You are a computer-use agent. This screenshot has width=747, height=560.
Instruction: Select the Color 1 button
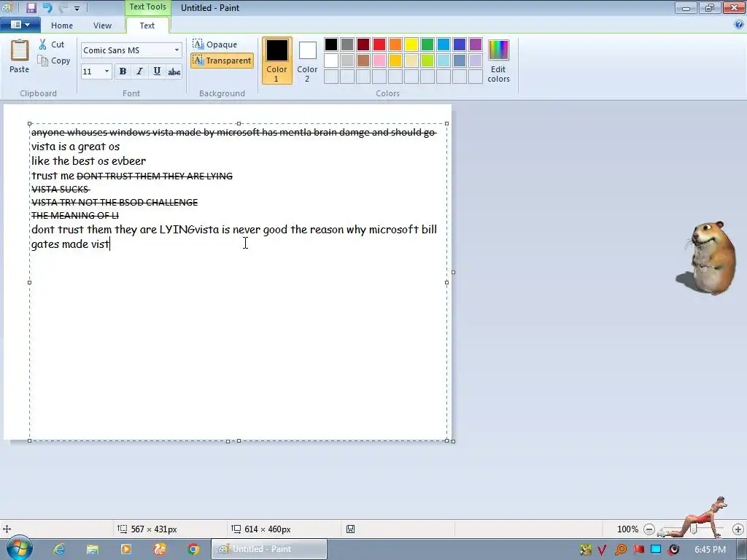(276, 60)
